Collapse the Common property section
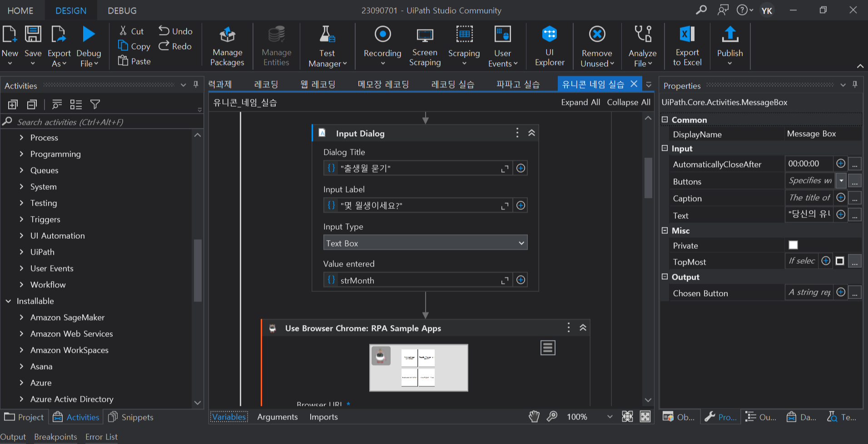The width and height of the screenshot is (868, 444). pos(665,119)
